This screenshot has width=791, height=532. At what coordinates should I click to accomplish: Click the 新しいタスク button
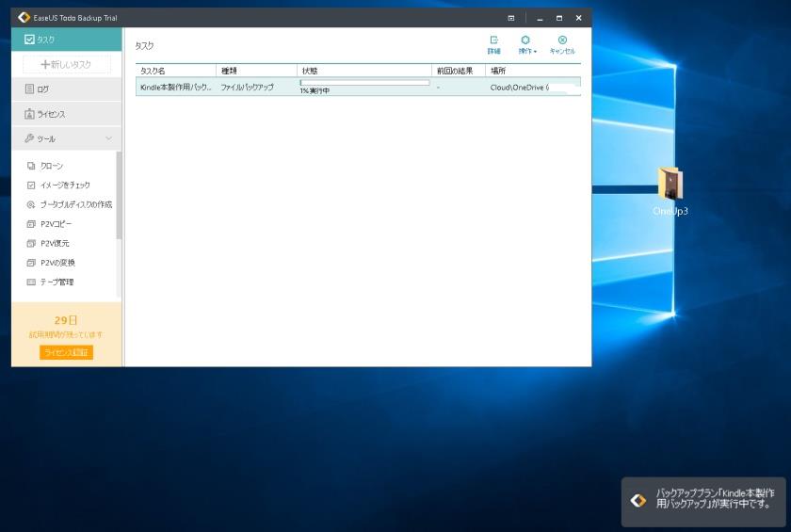coord(66,65)
